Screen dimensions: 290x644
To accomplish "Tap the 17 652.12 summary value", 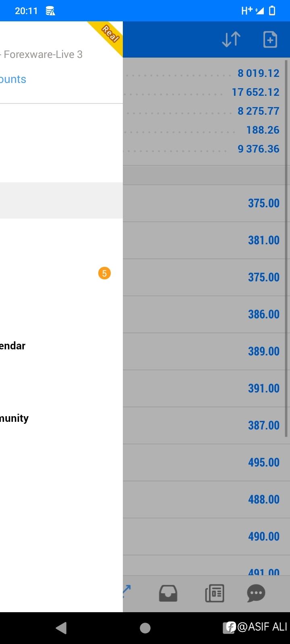I will (x=255, y=92).
